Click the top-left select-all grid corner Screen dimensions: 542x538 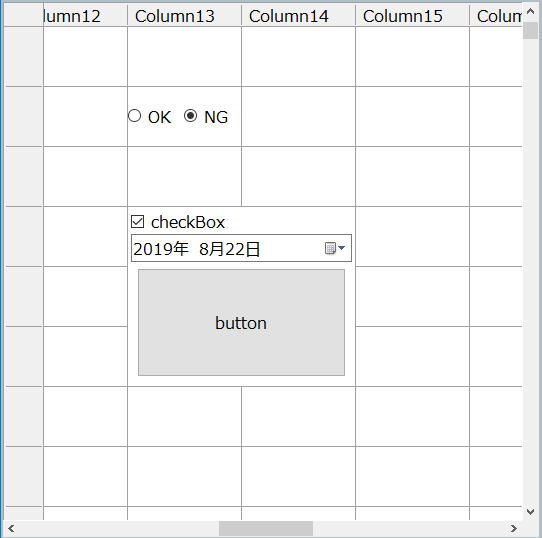(x=24, y=15)
